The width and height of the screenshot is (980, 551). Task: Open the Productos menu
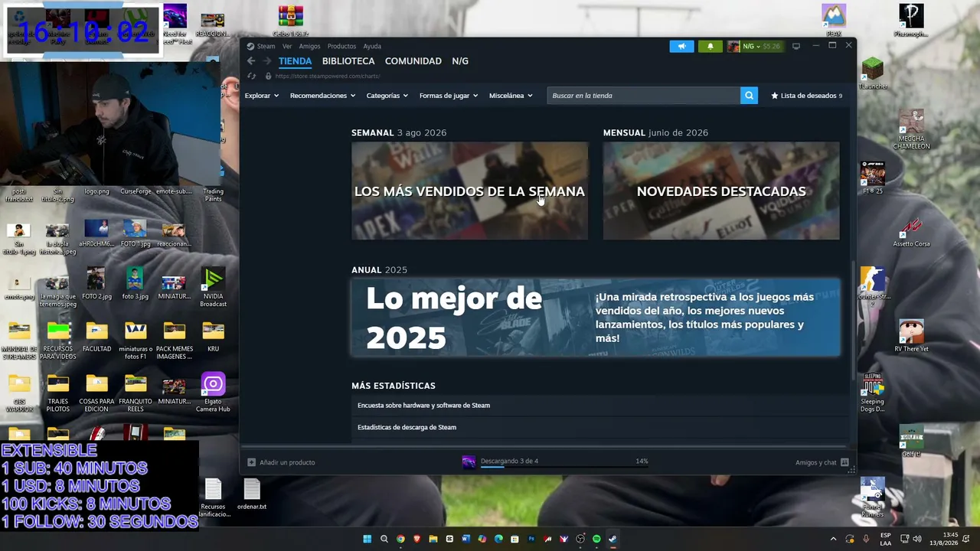[341, 46]
